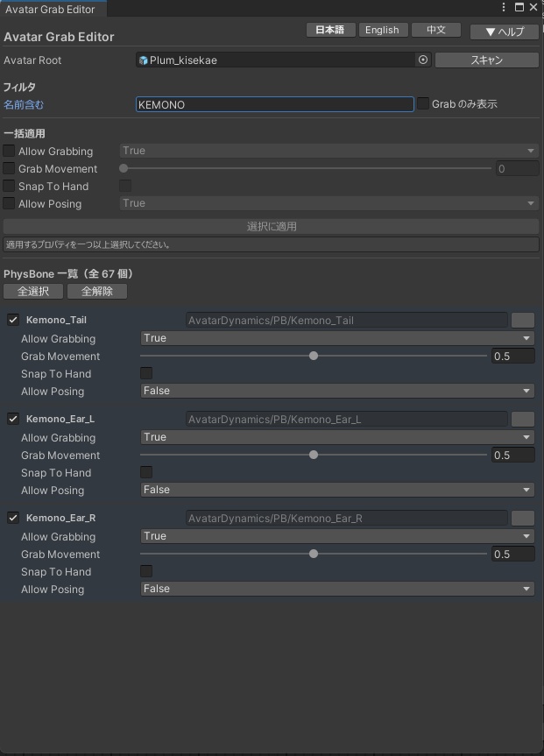Uncheck the Kemono_Tail selection checkbox
Viewport: 544px width, 756px height.
point(13,320)
